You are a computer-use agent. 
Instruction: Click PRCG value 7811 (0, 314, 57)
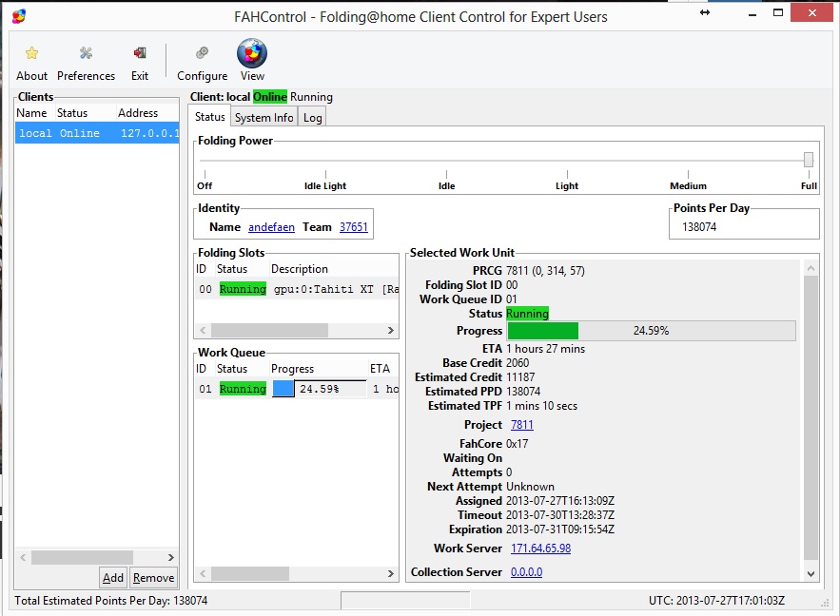click(x=545, y=271)
